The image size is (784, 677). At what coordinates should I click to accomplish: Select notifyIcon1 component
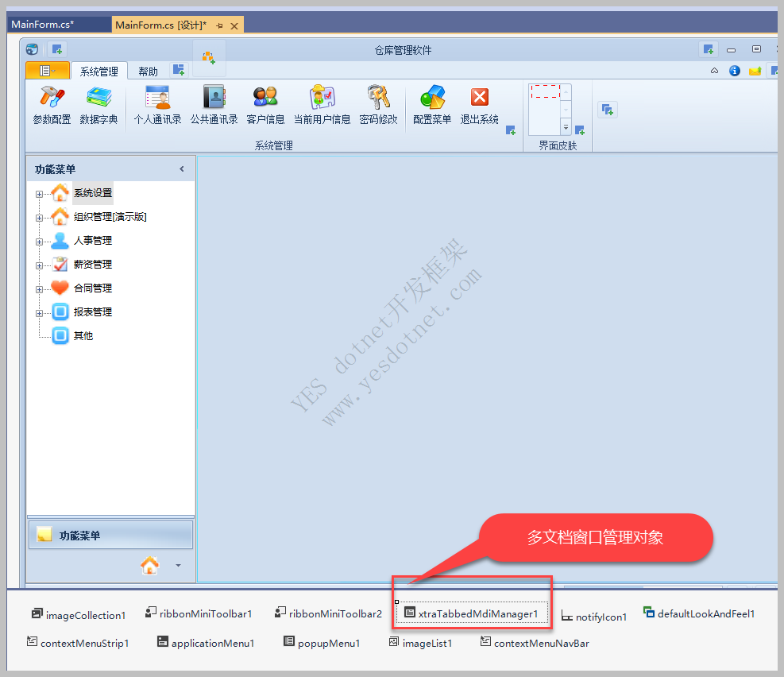click(594, 617)
